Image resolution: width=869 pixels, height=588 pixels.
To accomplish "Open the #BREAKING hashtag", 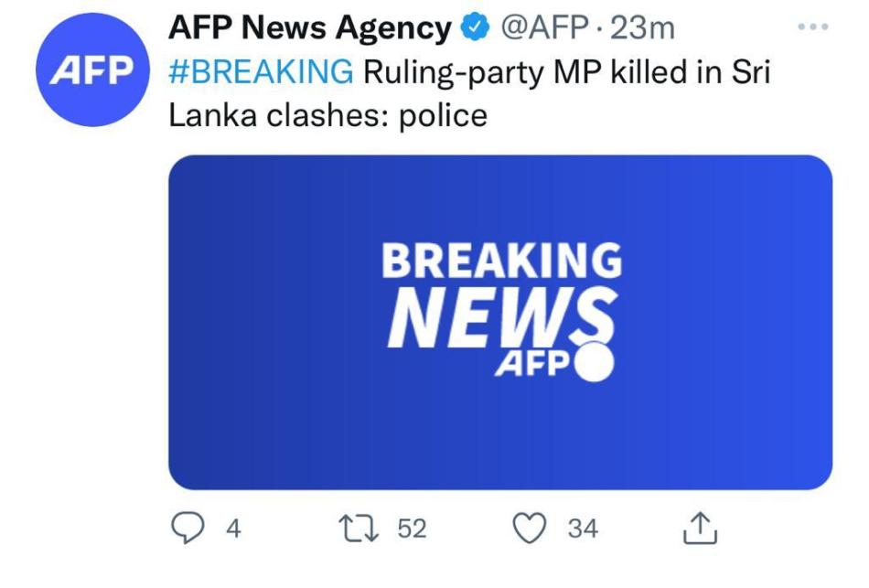I will pyautogui.click(x=261, y=71).
